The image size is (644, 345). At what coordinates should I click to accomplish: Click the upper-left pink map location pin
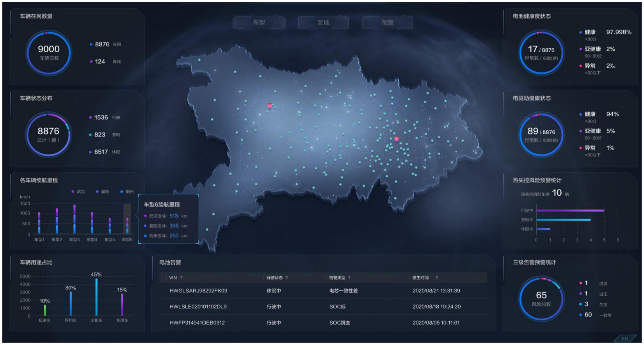(270, 106)
